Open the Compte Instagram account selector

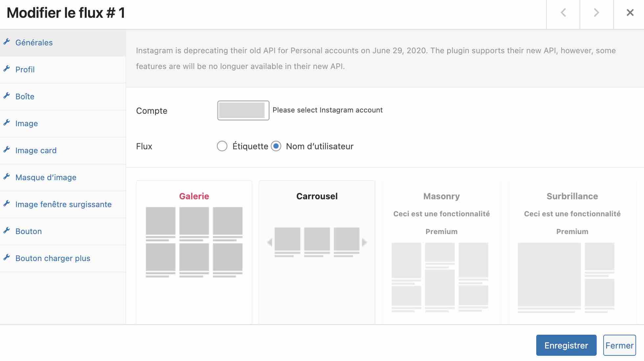[243, 110]
